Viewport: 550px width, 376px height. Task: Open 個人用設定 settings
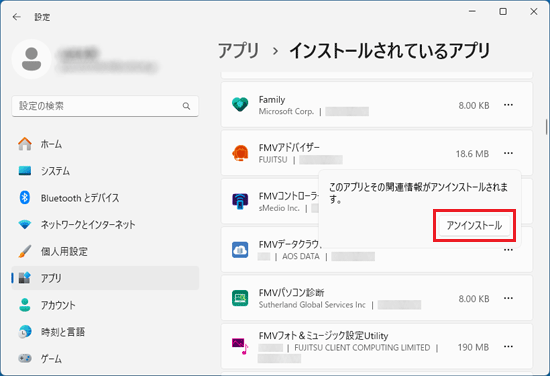point(105,251)
